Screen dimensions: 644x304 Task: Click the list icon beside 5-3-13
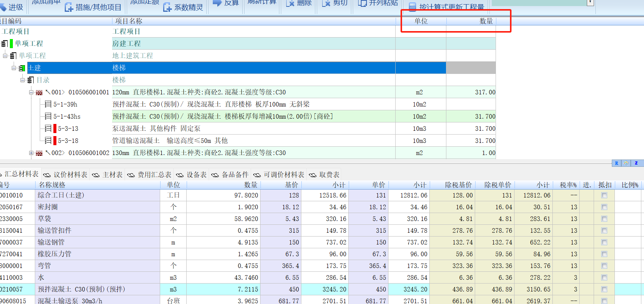(48, 128)
